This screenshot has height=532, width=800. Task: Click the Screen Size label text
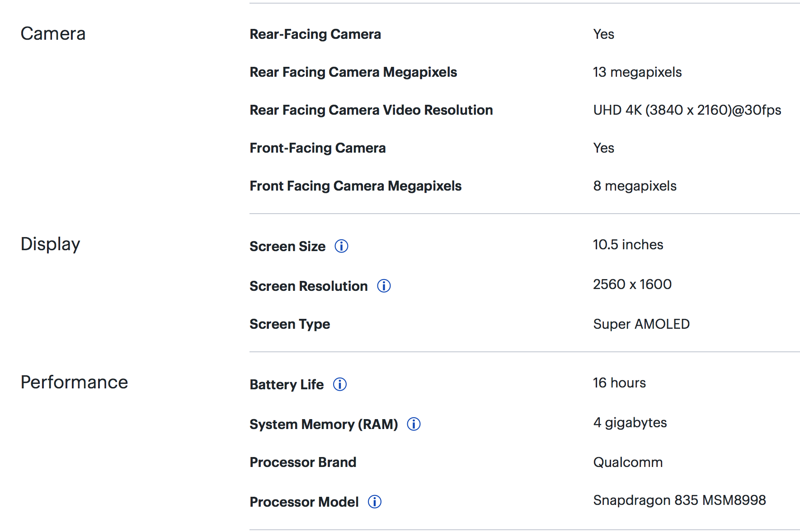[x=287, y=247]
